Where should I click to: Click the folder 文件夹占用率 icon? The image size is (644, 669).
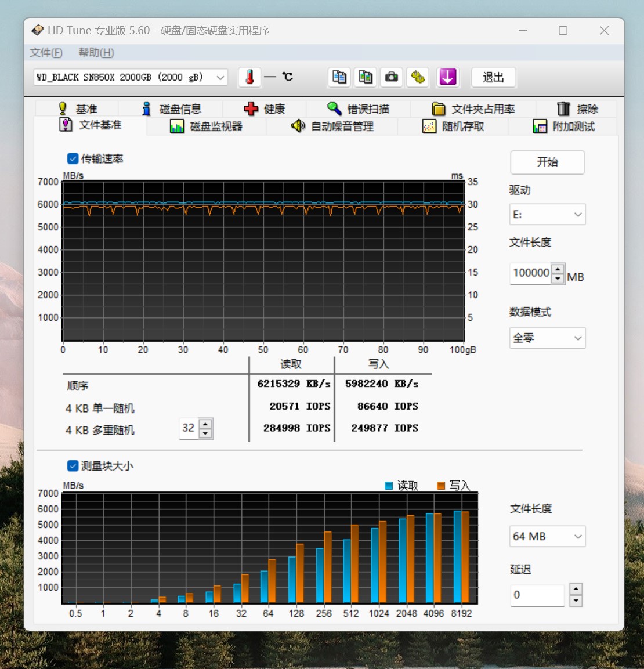click(438, 109)
